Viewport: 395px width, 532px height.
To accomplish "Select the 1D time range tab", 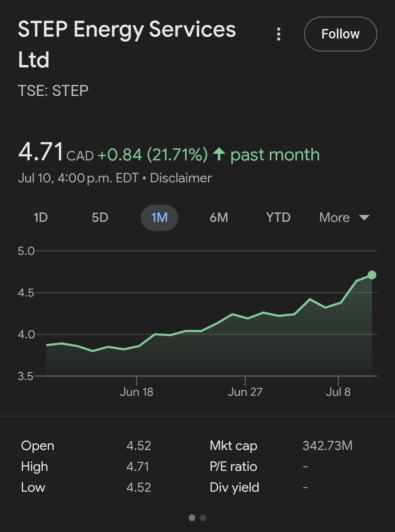I will pos(41,218).
